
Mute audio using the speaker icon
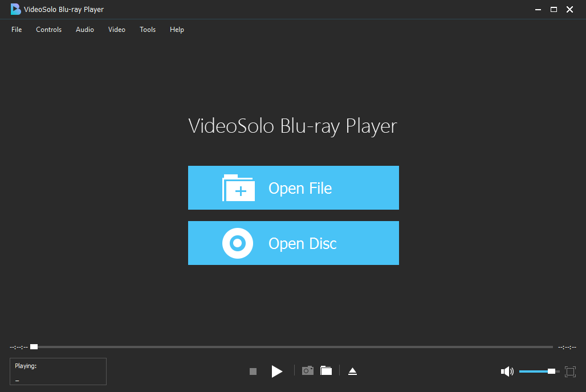[x=507, y=371]
